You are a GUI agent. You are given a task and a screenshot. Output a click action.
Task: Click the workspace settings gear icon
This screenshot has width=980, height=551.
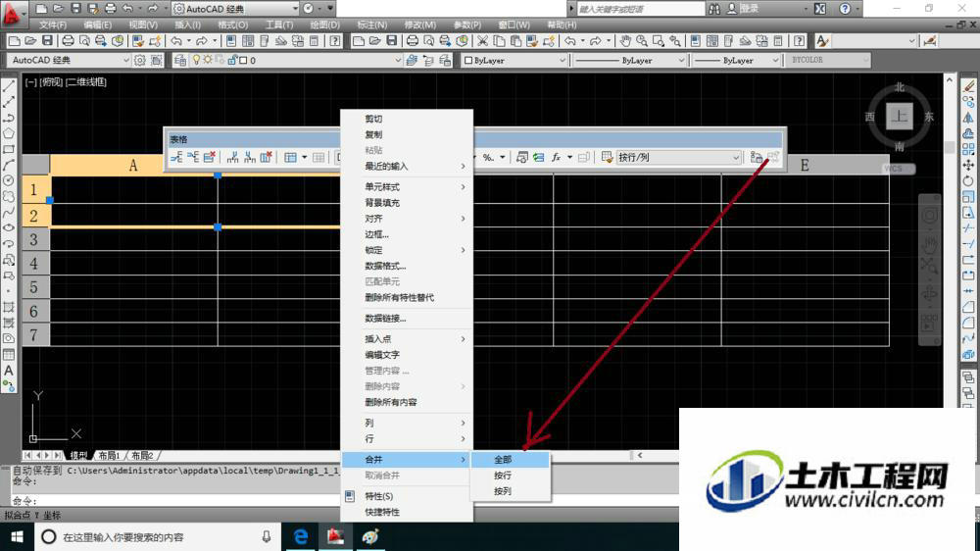coord(140,60)
